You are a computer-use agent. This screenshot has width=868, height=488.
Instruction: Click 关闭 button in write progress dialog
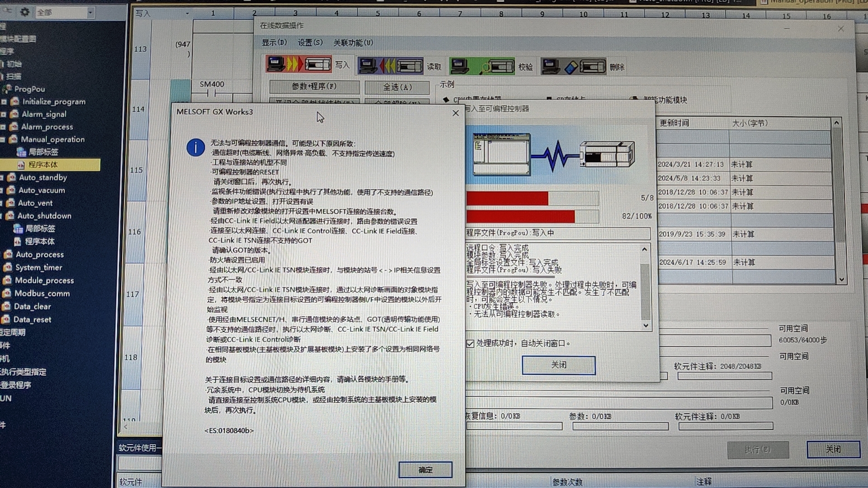(558, 365)
